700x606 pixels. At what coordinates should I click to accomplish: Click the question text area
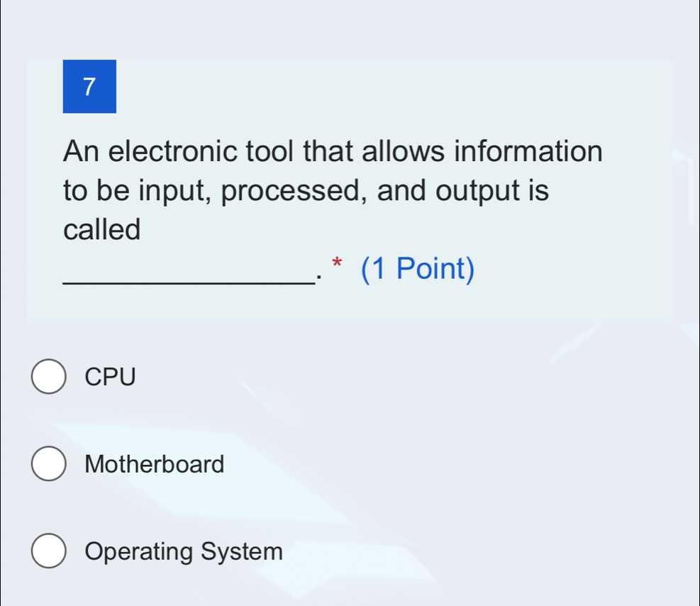click(333, 189)
